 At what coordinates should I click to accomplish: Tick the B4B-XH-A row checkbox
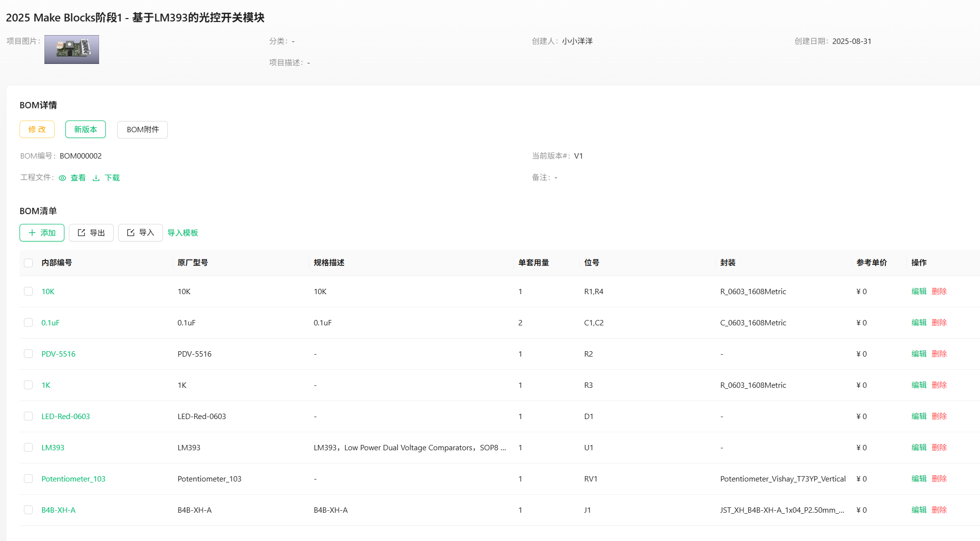coord(28,510)
